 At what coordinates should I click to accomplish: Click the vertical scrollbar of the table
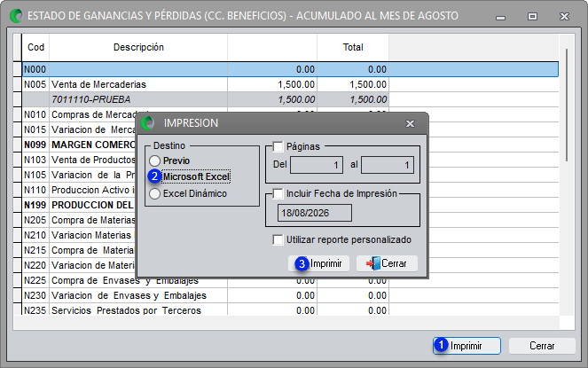click(x=567, y=105)
